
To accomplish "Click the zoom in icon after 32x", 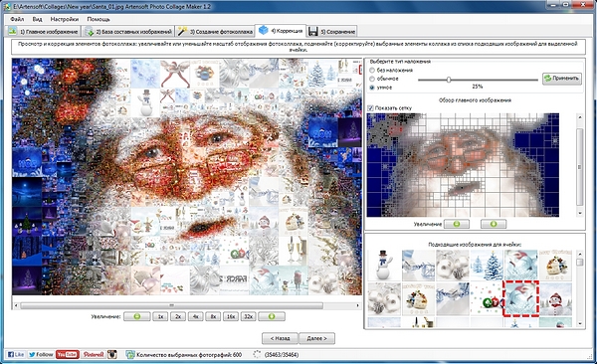I will click(272, 316).
